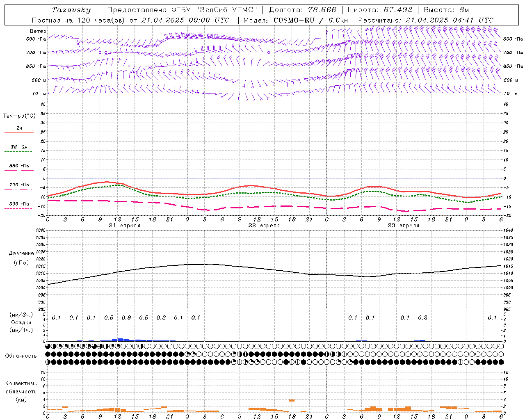Click the Конвективн. облачность panel label
Image resolution: width=525 pixels, height=420 pixels.
tap(21, 391)
